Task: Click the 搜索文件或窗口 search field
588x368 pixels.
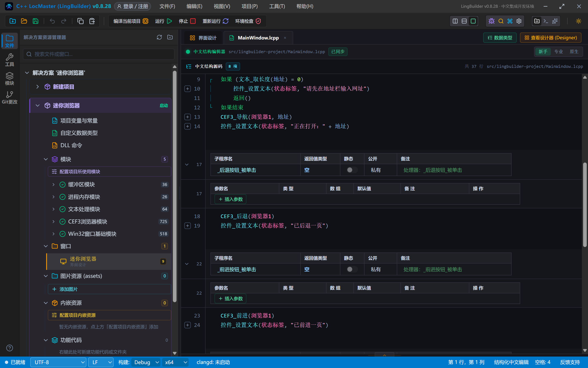Action: tap(99, 54)
